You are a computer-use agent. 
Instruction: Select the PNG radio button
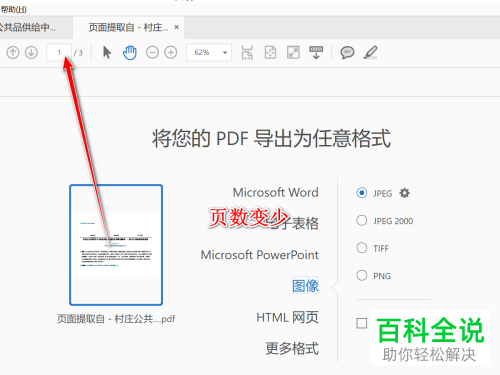coord(362,275)
